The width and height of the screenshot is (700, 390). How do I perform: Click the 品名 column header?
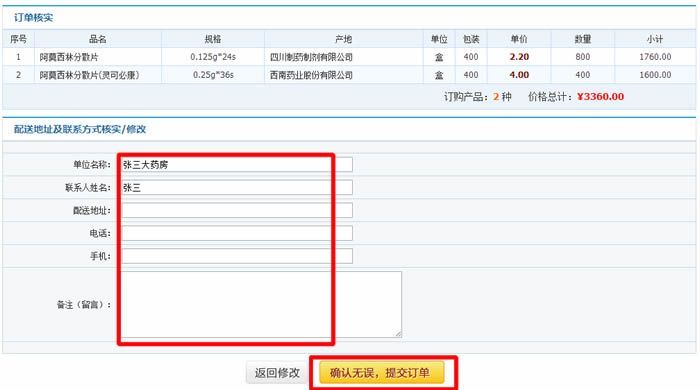(x=98, y=39)
